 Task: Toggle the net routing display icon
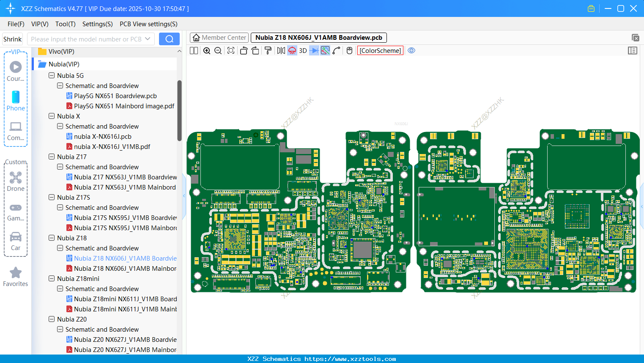(325, 50)
